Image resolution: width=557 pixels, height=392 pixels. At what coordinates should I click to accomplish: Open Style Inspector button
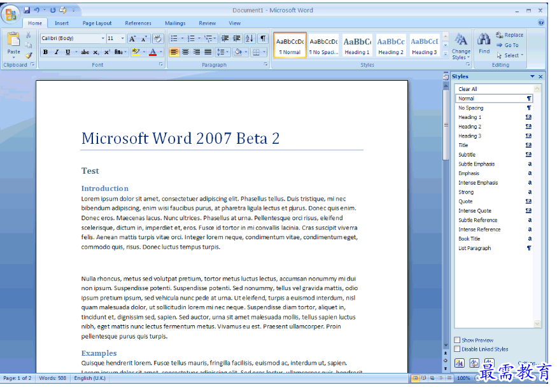tap(474, 363)
